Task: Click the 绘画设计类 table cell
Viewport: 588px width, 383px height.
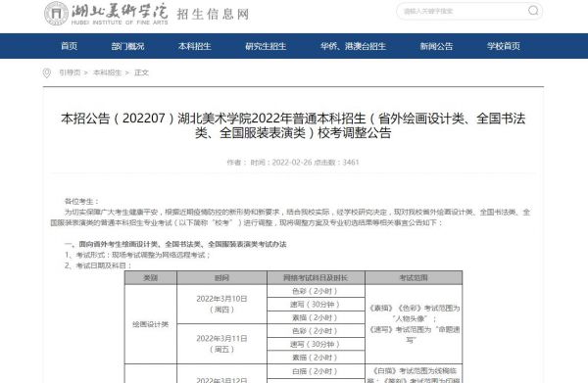Action: (x=150, y=324)
